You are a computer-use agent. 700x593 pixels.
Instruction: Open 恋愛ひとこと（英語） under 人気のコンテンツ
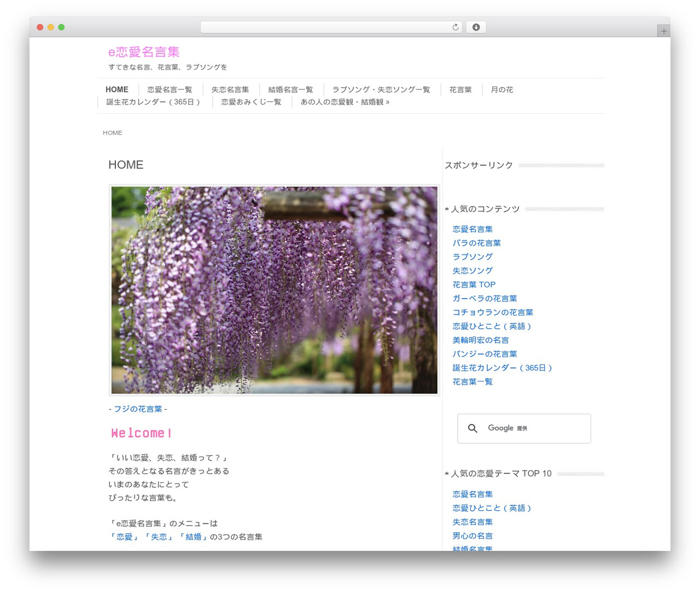point(493,326)
